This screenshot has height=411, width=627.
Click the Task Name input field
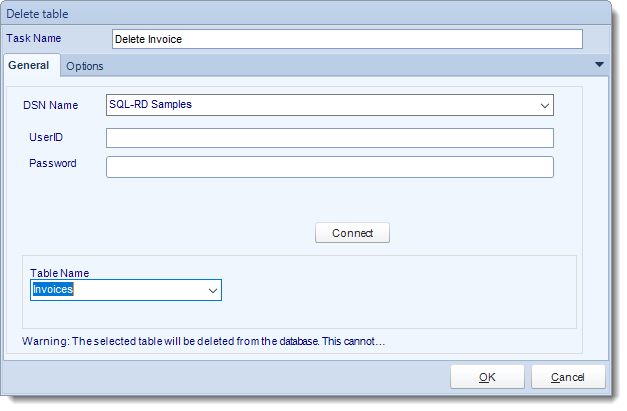347,39
